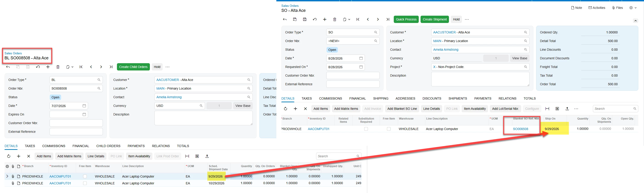Open Activities in the SO - Alta Ace header
This screenshot has width=644, height=193.
tap(597, 8)
